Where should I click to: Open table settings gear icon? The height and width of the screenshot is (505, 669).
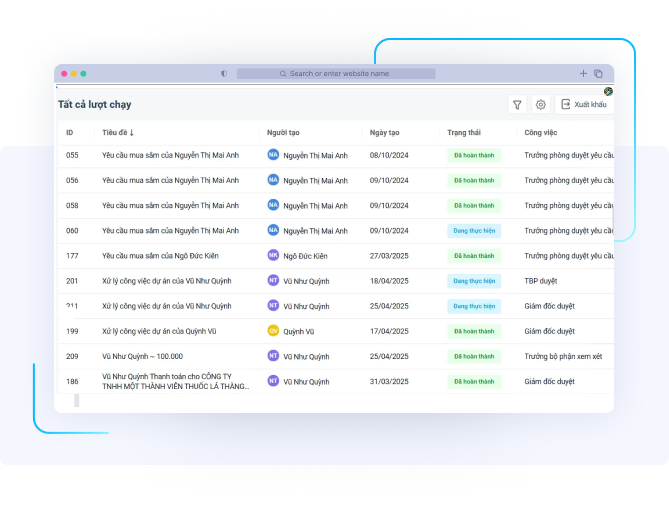point(541,104)
